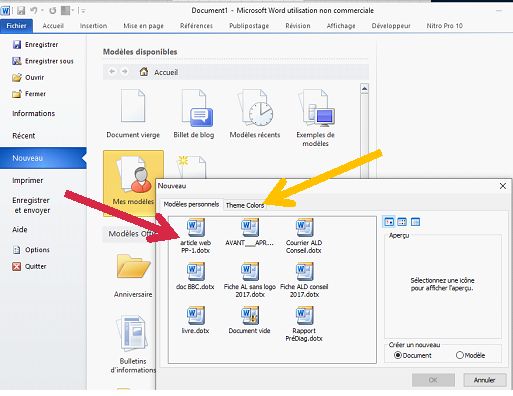The height and width of the screenshot is (396, 513).
Task: Select the Document radio button
Action: [x=397, y=355]
